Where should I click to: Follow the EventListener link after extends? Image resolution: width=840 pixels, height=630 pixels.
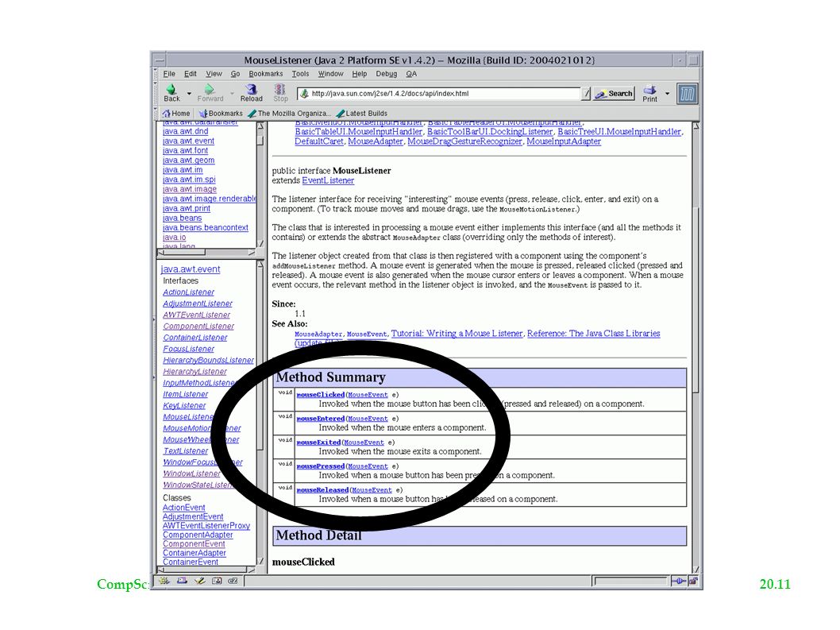pyautogui.click(x=328, y=180)
